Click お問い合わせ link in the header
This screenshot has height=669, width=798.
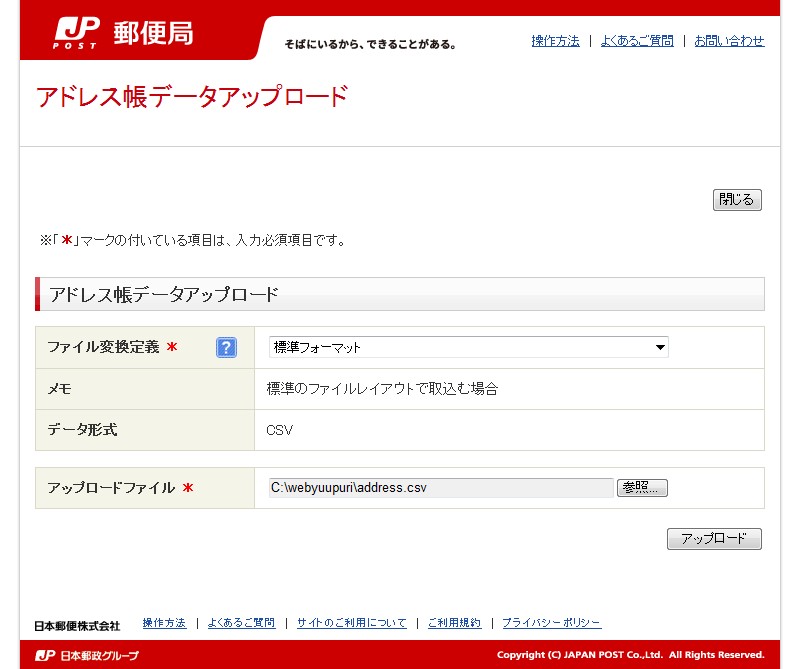729,41
